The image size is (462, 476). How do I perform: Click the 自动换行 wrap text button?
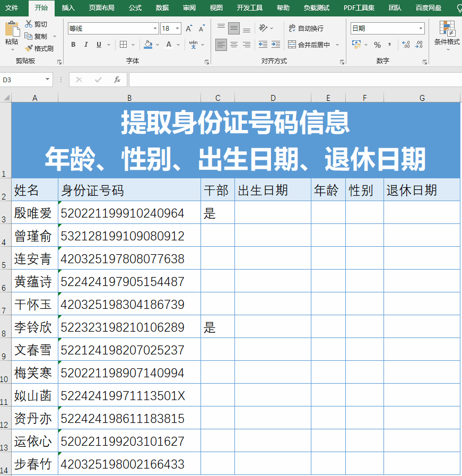[x=306, y=28]
